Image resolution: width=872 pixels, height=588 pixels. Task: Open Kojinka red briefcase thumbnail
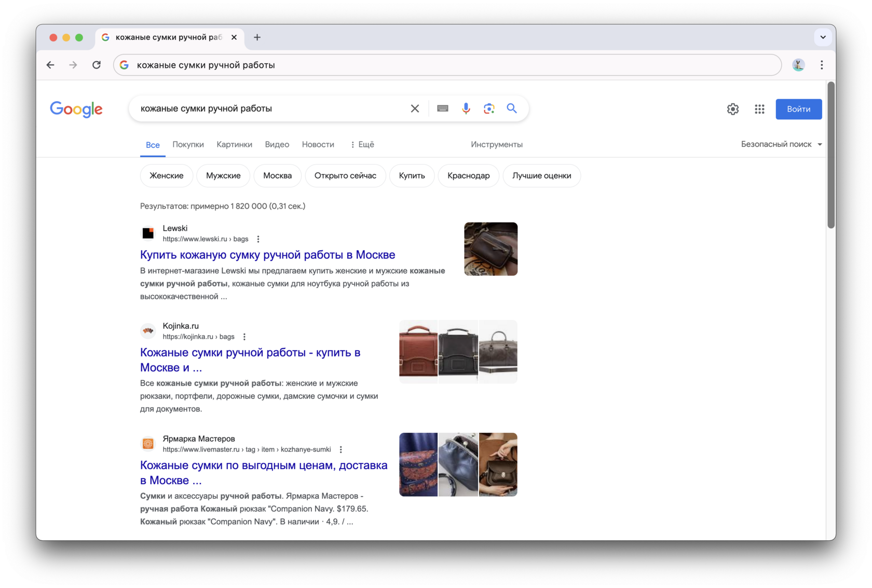tap(418, 352)
